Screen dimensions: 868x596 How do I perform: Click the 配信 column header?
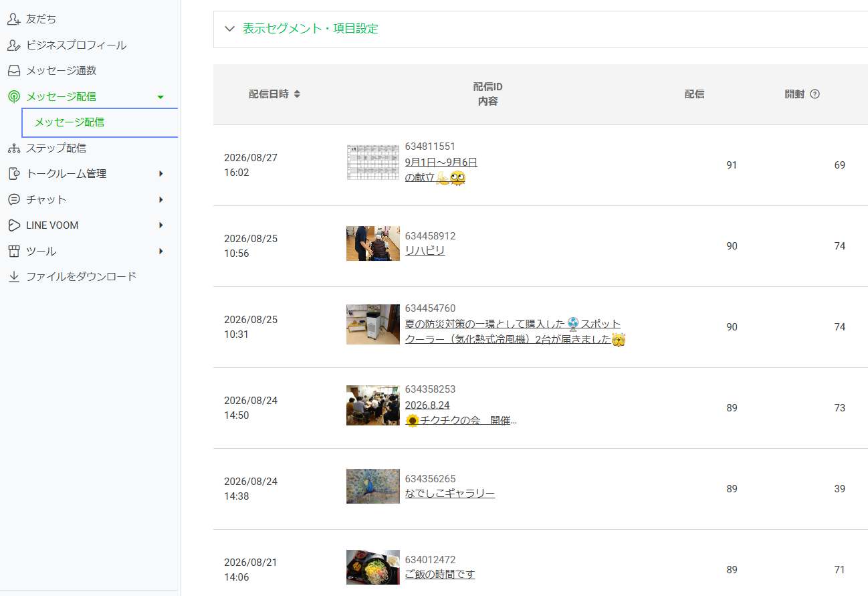click(x=694, y=94)
